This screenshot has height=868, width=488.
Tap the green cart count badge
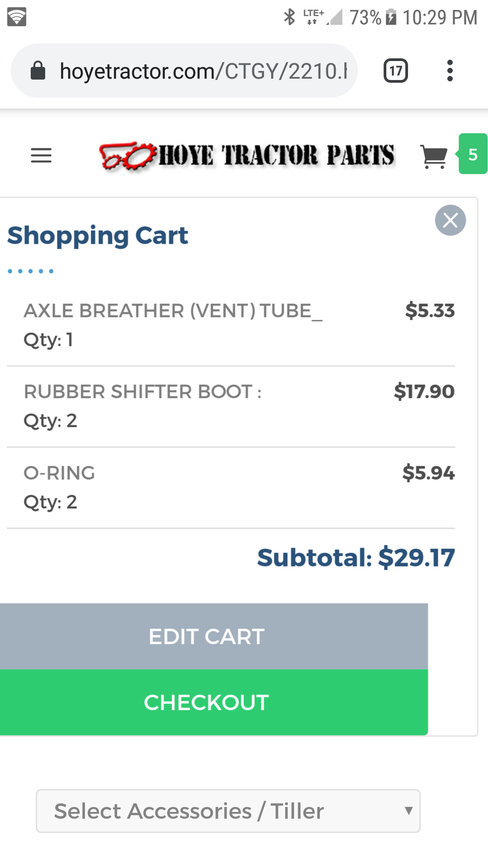pyautogui.click(x=473, y=154)
